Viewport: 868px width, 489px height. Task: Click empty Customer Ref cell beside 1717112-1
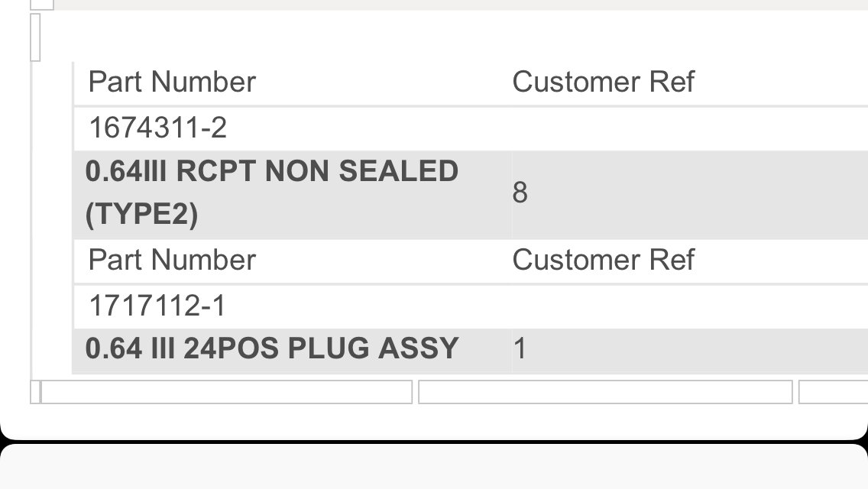coord(690,306)
